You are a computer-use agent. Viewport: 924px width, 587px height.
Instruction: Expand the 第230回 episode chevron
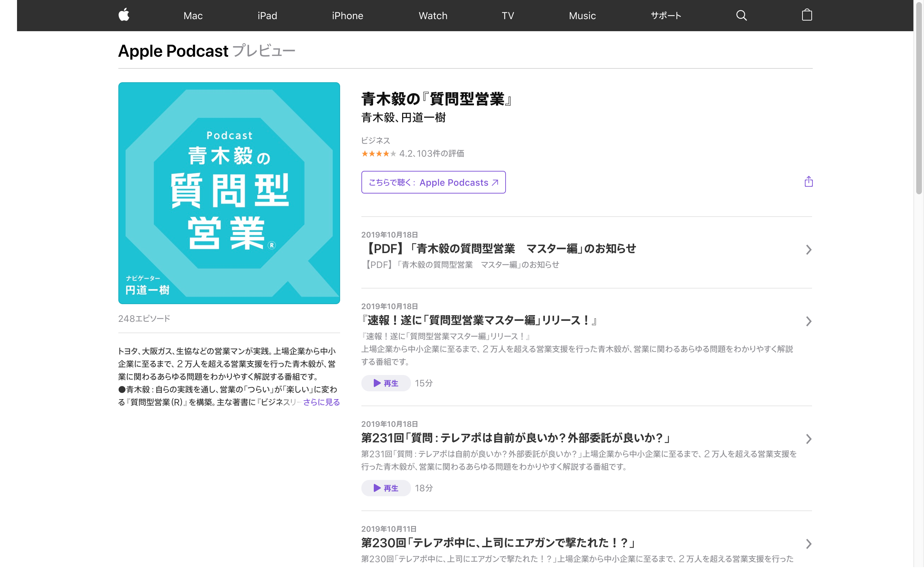808,544
